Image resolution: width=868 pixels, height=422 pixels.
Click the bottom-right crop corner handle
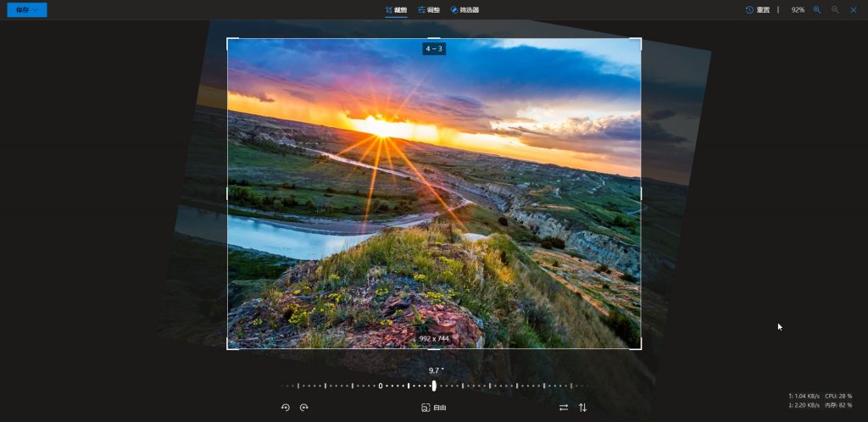(640, 347)
